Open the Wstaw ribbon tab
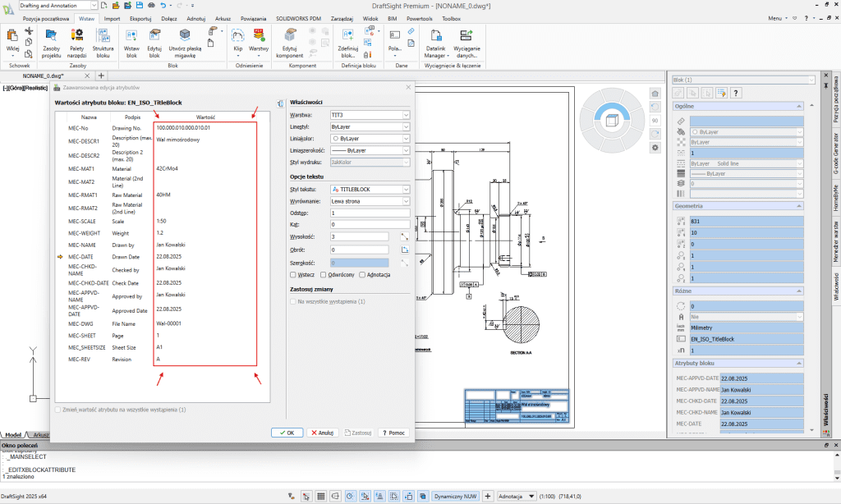The image size is (841, 504). 86,18
